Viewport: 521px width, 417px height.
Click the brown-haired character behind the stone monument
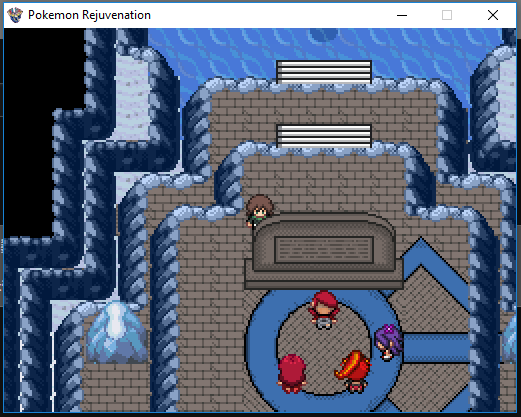tap(259, 210)
